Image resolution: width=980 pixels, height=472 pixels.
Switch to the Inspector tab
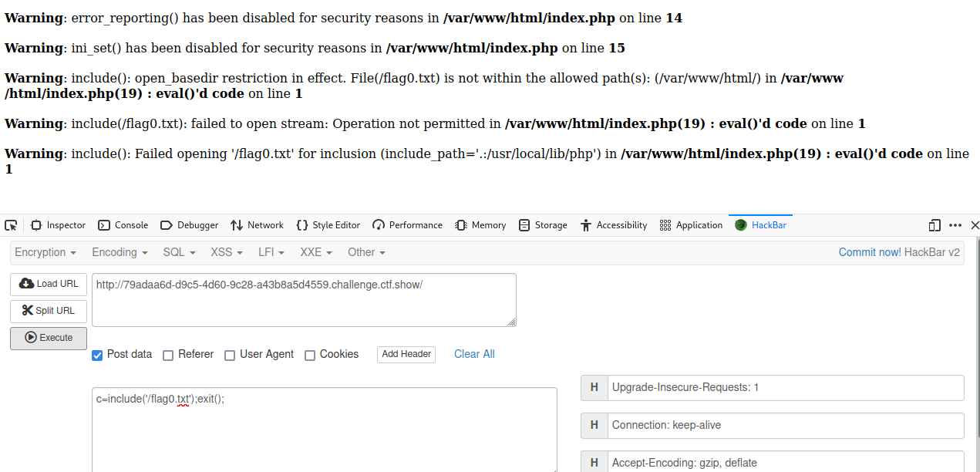point(58,225)
